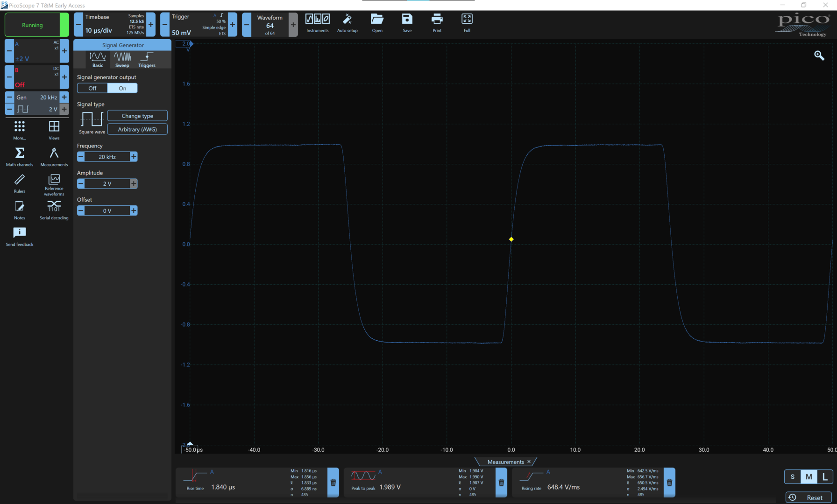
Task: Click the Frequency 20 kHz field
Action: point(107,157)
